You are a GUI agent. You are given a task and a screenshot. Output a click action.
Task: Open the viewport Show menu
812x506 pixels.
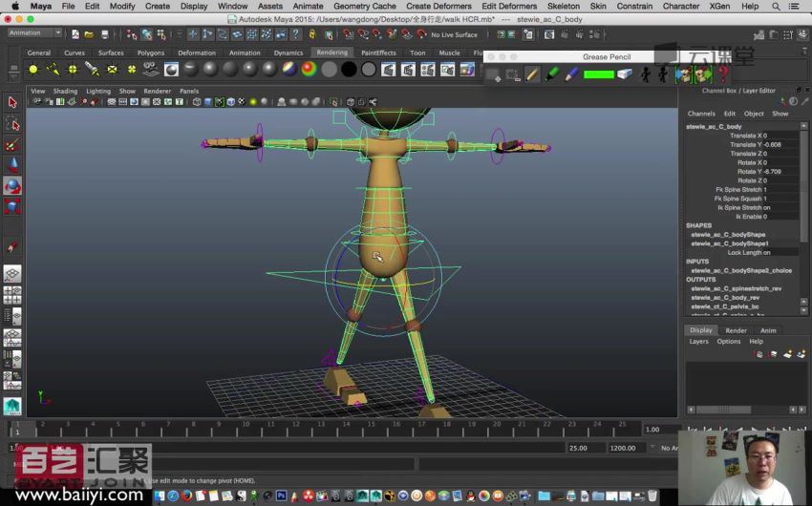pos(127,91)
